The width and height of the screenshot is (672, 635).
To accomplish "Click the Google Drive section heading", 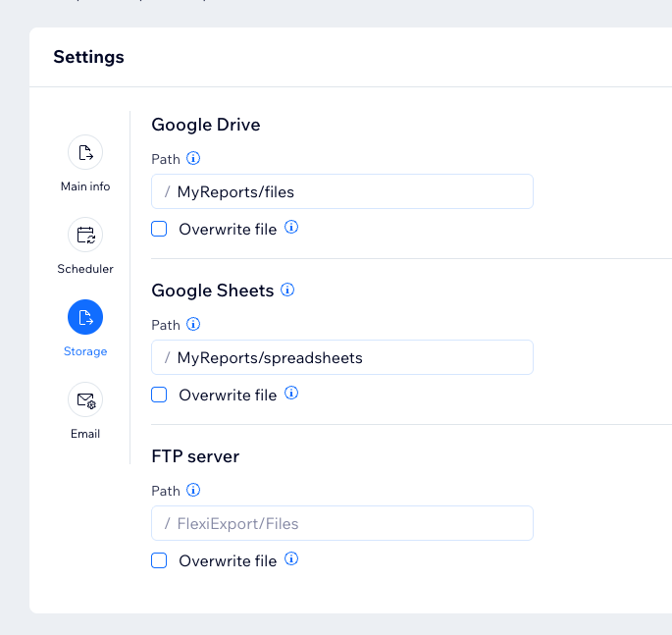I will (x=206, y=125).
